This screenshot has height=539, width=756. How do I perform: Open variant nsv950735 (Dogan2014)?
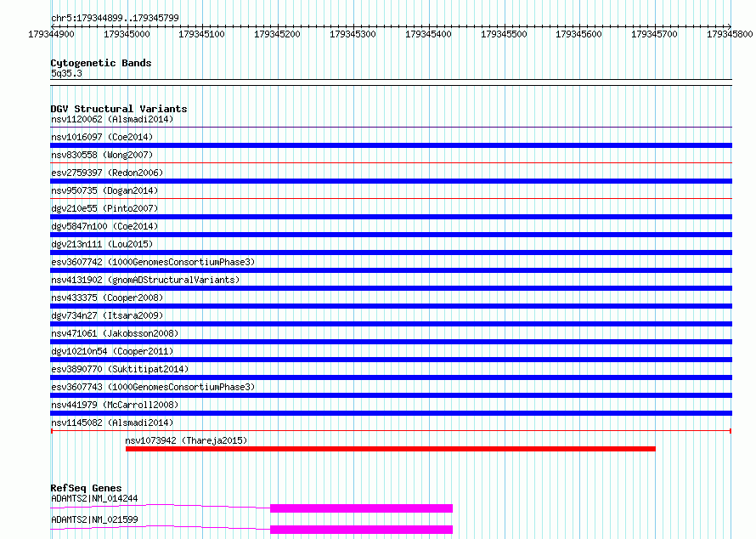tap(104, 190)
